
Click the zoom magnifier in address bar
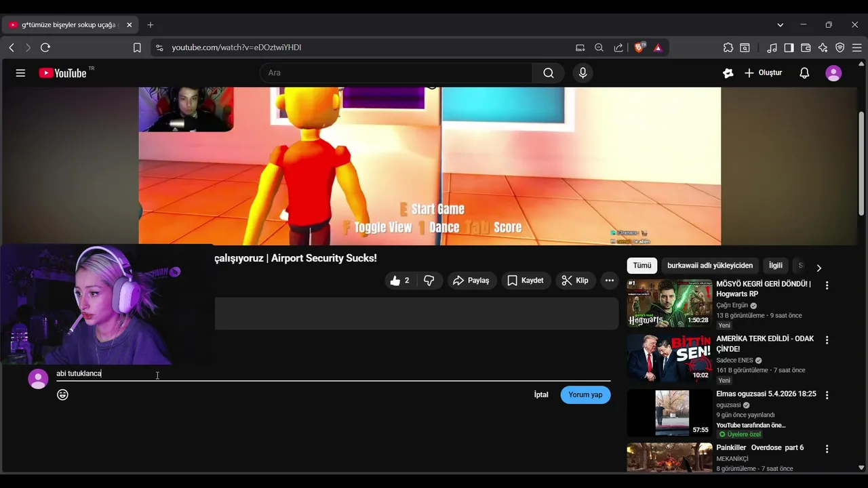599,47
